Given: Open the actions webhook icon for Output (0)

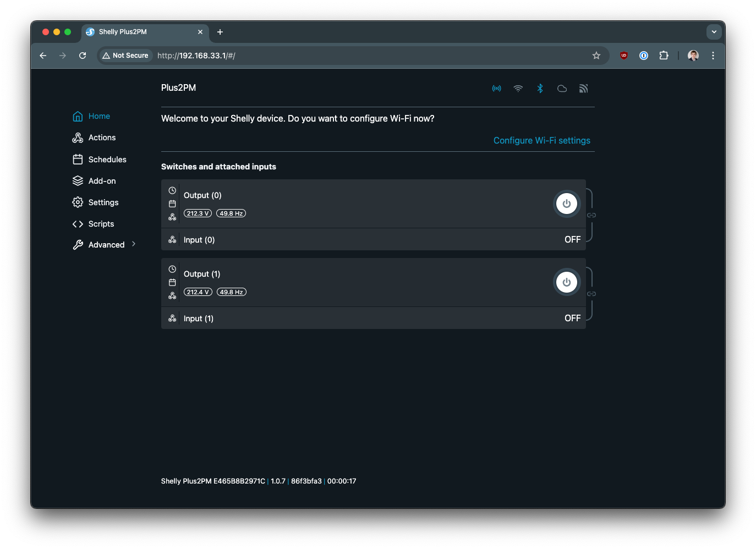Looking at the screenshot, I should [x=172, y=217].
